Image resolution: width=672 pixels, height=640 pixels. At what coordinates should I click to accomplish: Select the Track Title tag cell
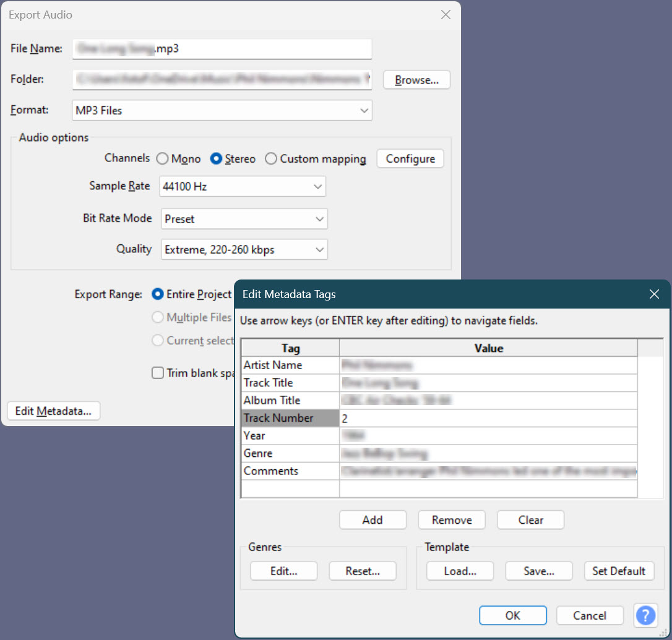click(x=290, y=383)
